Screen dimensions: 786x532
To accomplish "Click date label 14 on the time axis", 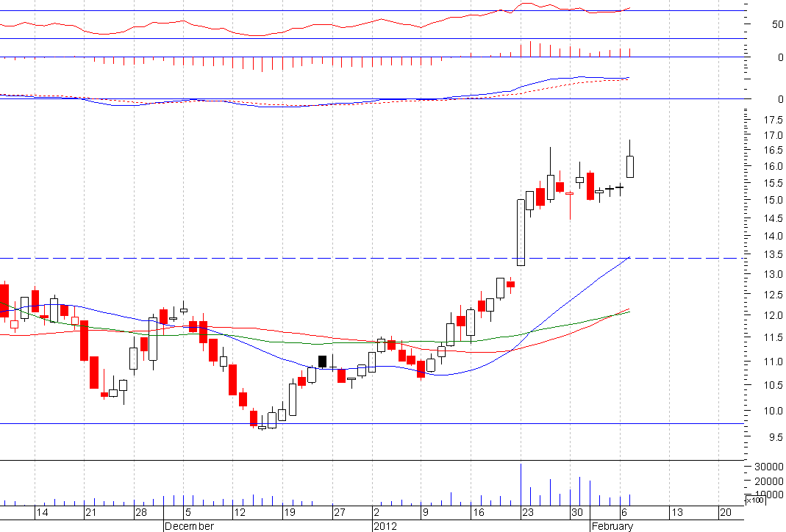I will 42,512.
